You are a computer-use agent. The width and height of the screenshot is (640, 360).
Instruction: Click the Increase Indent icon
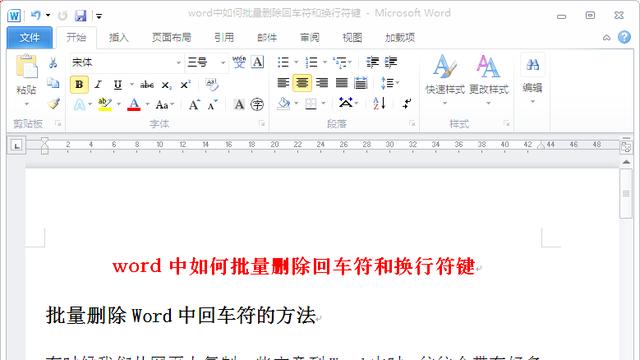tap(391, 62)
